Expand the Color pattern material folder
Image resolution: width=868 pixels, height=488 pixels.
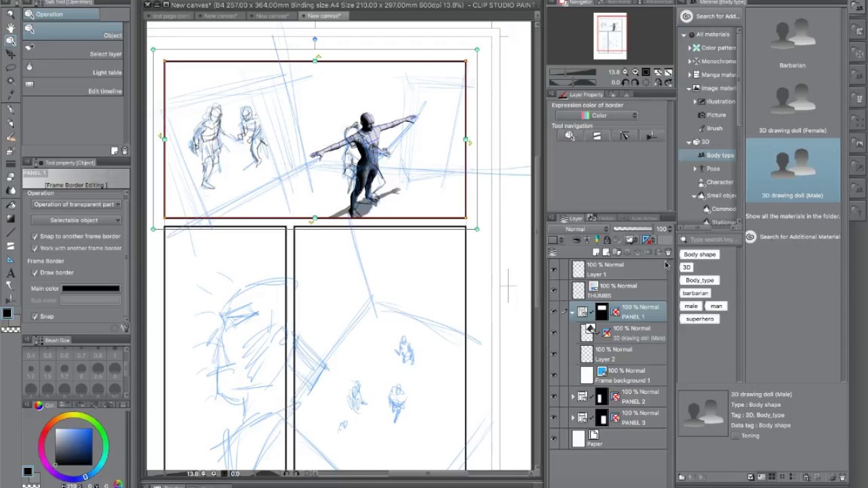[690, 48]
